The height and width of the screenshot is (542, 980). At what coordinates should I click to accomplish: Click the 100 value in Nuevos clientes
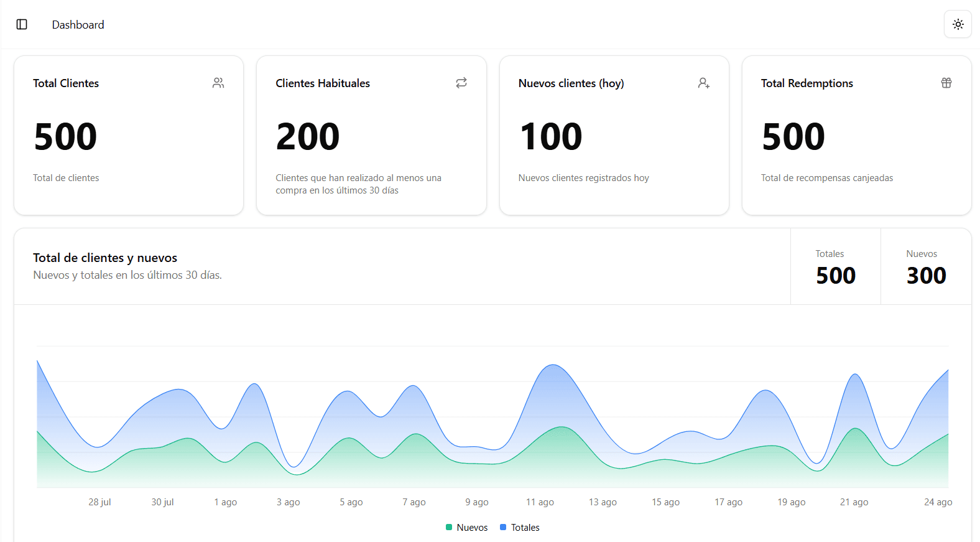(551, 137)
